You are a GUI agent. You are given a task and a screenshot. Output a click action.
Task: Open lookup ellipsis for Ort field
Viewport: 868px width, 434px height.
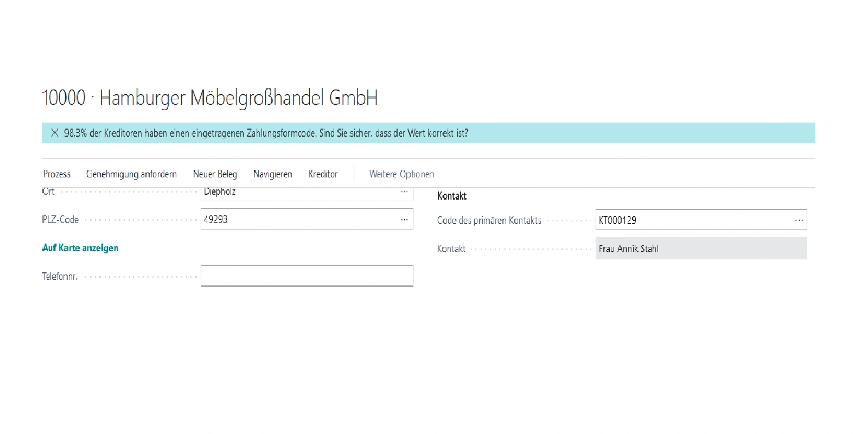[404, 192]
